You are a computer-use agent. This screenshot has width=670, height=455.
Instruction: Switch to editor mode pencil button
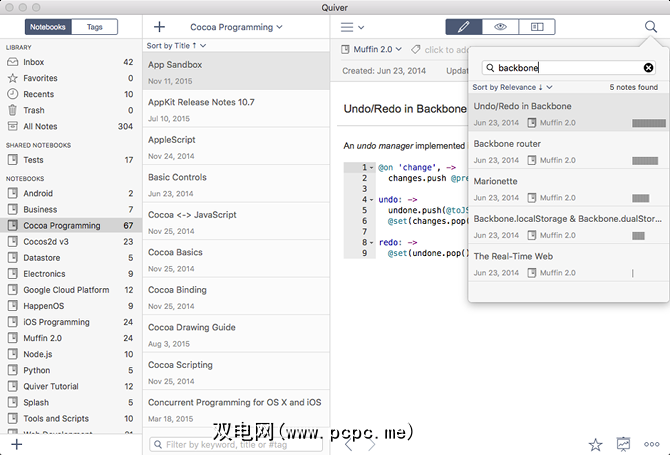[x=464, y=27]
